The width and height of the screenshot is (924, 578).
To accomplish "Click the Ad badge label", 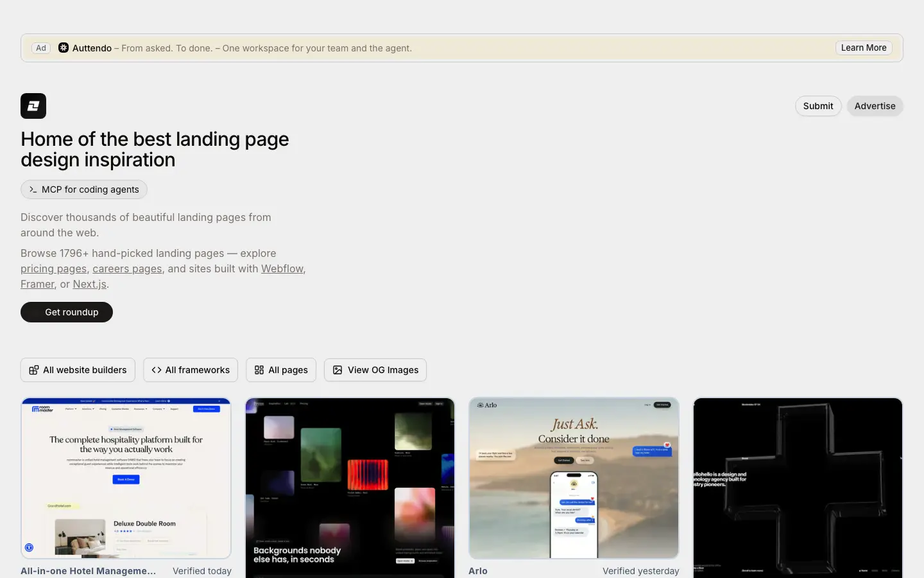I will [x=41, y=48].
